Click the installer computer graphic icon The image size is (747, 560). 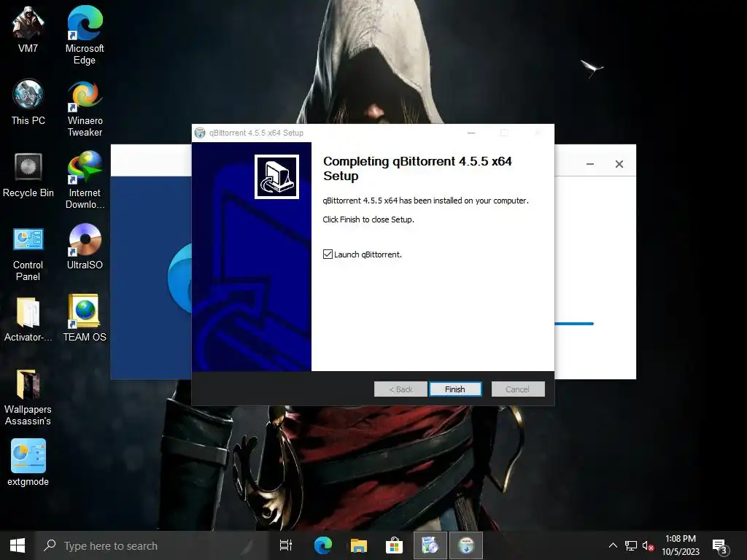coord(276,176)
